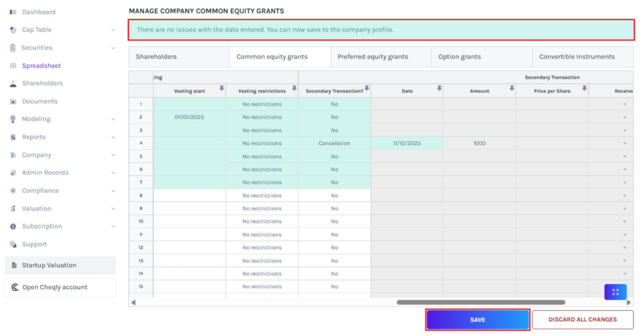Click the Dashboard icon in sidebar
The image size is (644, 336).
[x=13, y=12]
